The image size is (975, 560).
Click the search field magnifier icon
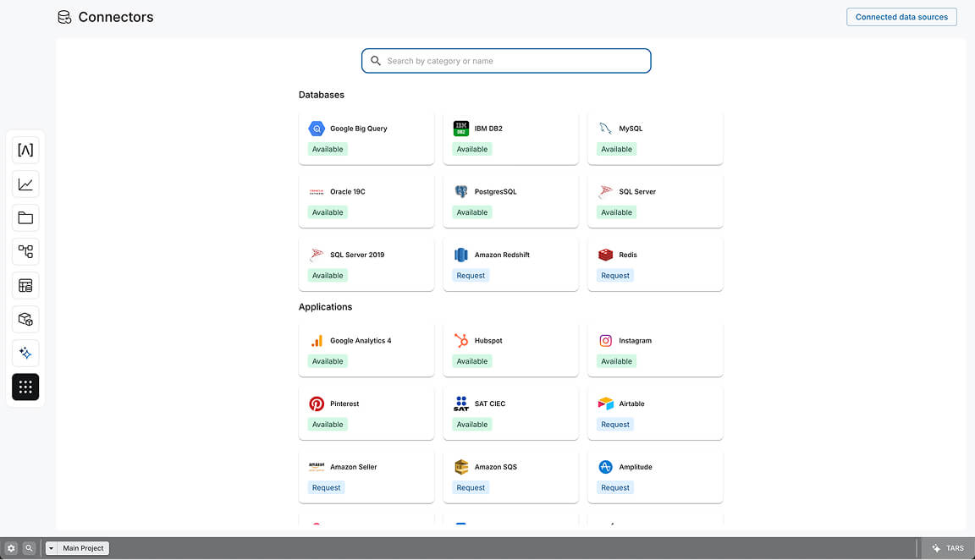(x=376, y=61)
